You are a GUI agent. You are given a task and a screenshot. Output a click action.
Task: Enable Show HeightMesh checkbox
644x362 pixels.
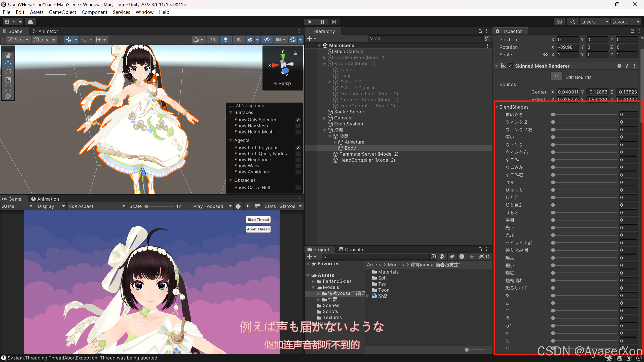[x=298, y=132]
